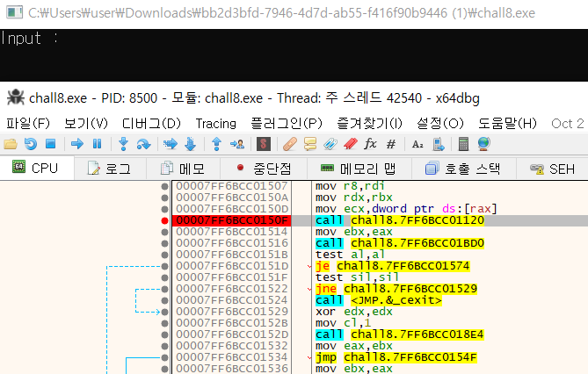Open the calculator icon
This screenshot has width=588, height=374.
463,144
